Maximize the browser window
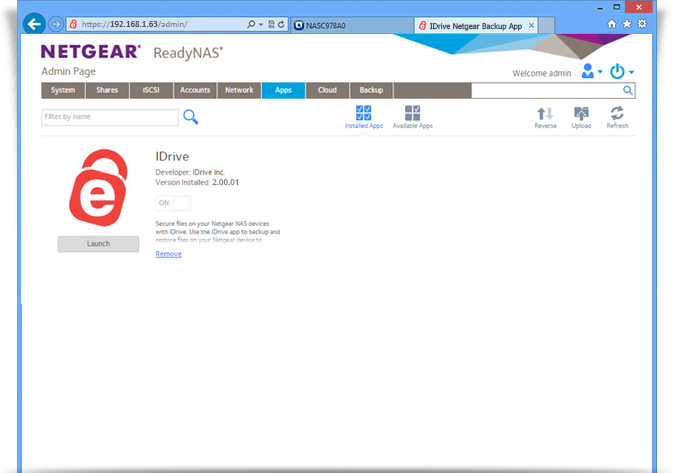The width and height of the screenshot is (674, 473). 616,7
